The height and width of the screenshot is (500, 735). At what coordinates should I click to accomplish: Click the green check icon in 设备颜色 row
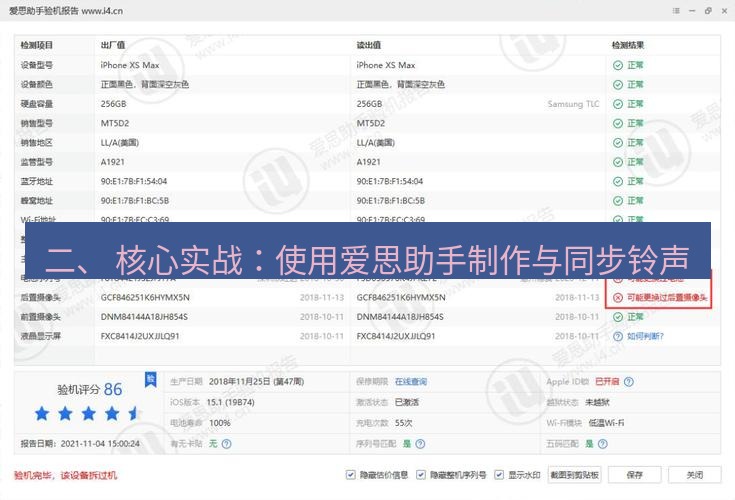pyautogui.click(x=618, y=84)
